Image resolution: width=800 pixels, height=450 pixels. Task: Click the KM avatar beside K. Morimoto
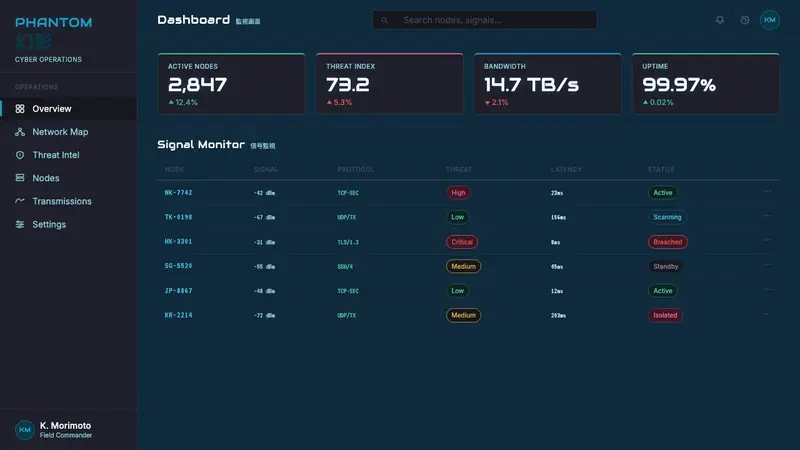[x=24, y=430]
